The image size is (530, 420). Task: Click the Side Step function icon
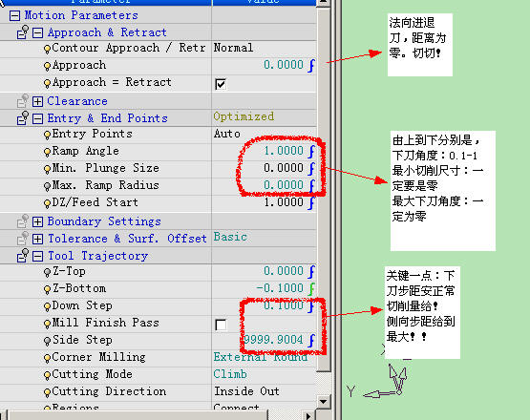point(311,340)
